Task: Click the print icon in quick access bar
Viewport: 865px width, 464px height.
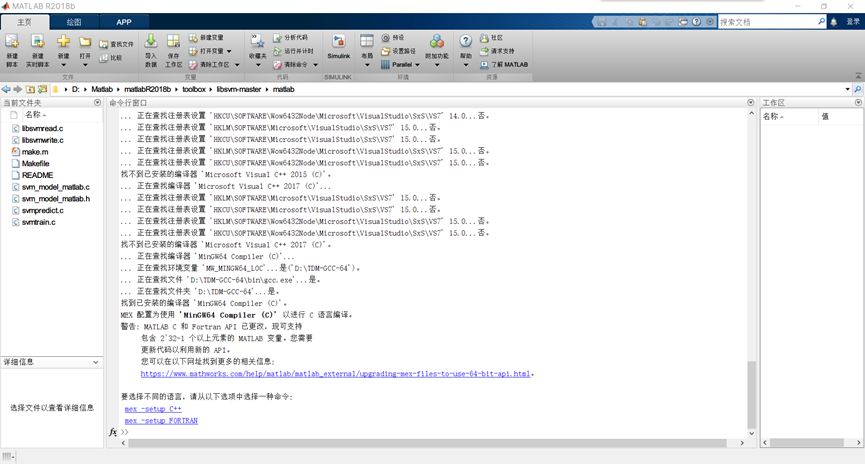Action: click(x=683, y=22)
